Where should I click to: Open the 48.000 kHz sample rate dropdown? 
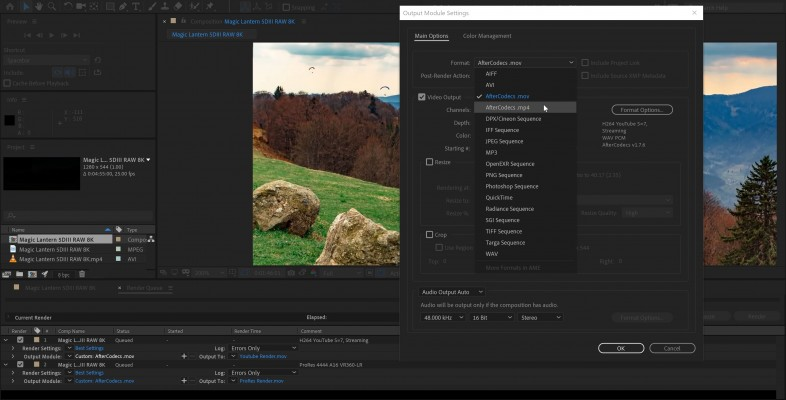(x=444, y=317)
